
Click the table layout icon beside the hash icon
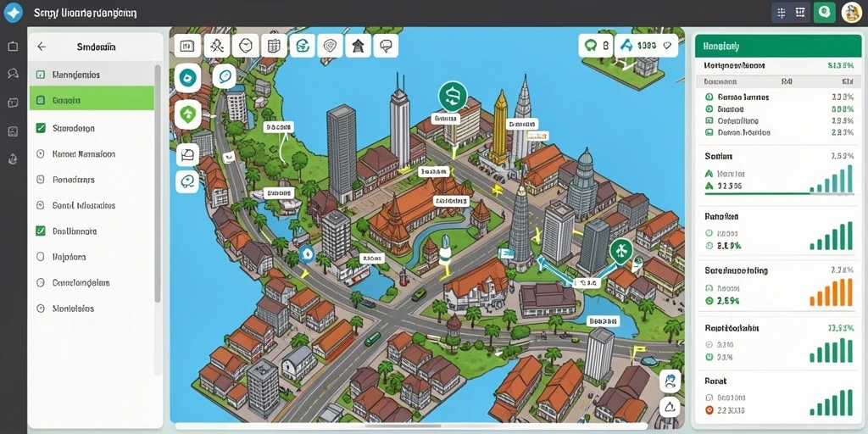[x=800, y=13]
